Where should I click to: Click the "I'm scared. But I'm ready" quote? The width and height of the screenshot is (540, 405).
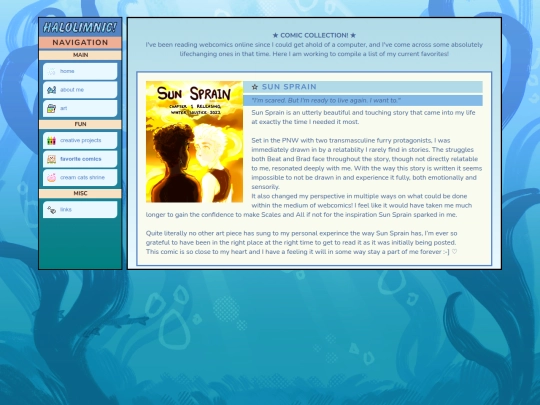pos(326,101)
